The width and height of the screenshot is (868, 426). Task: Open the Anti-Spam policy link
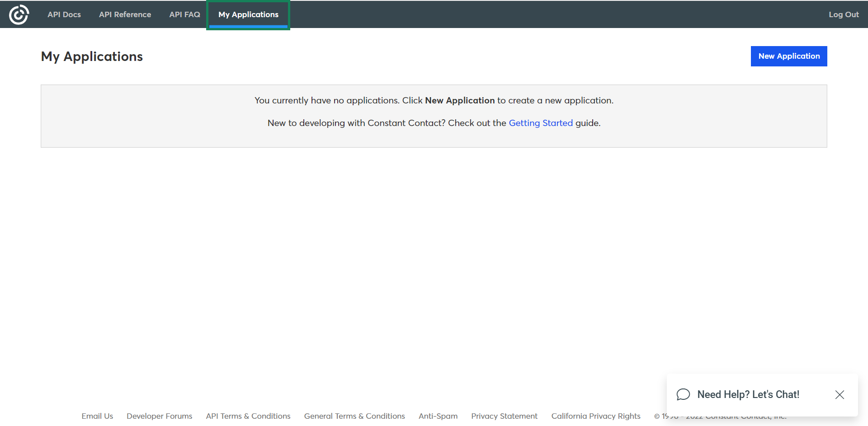(x=438, y=416)
